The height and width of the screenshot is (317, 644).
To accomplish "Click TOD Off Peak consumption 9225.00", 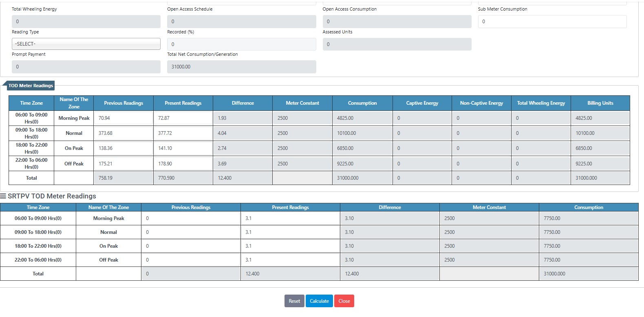I will 362,164.
